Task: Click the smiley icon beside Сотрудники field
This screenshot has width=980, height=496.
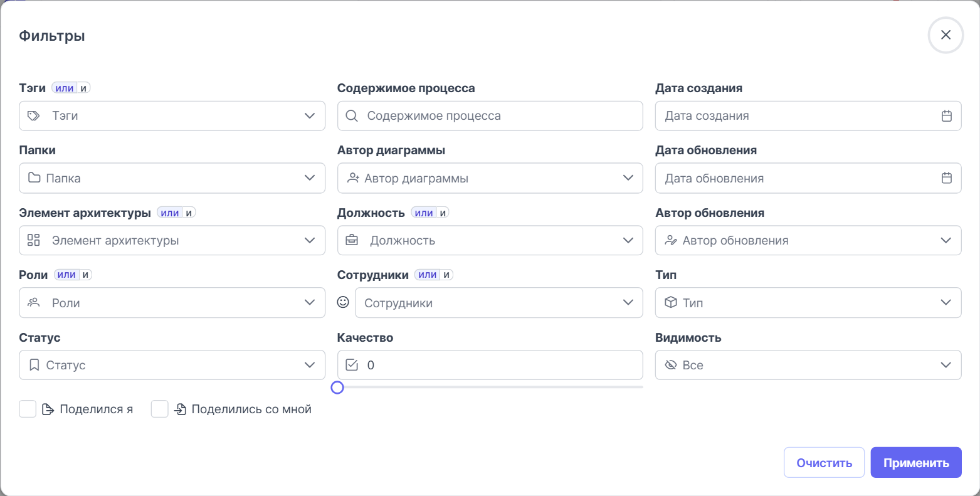Action: (343, 302)
